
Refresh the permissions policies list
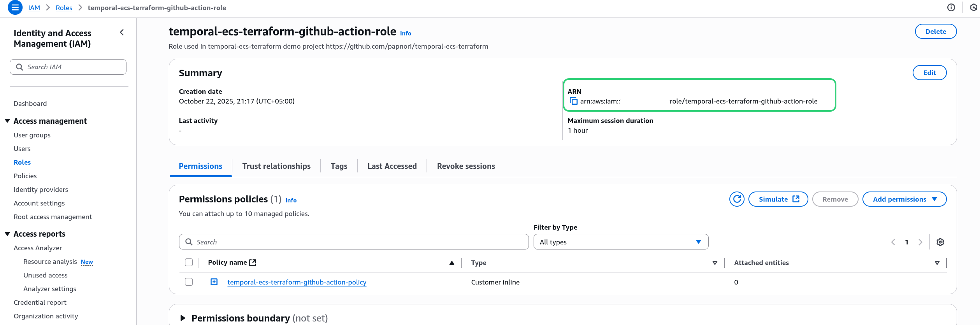pyautogui.click(x=736, y=199)
